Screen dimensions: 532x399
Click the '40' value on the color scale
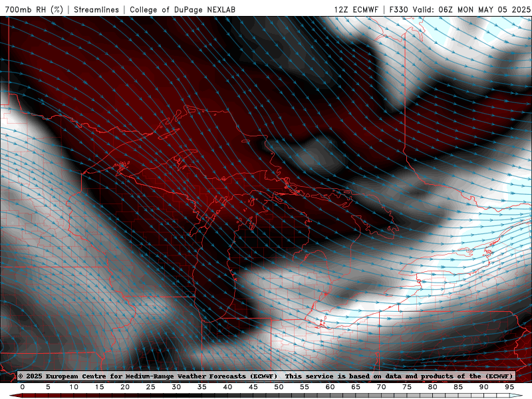pos(227,387)
